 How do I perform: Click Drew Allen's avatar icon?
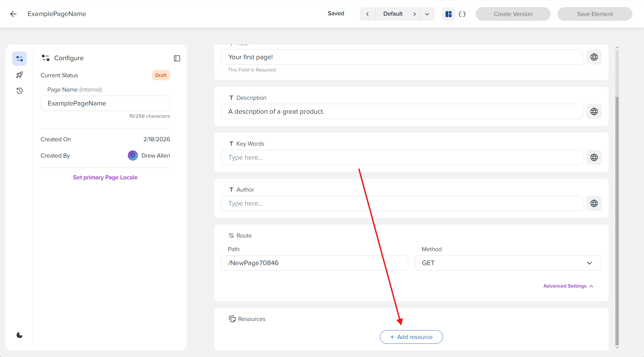pos(133,156)
